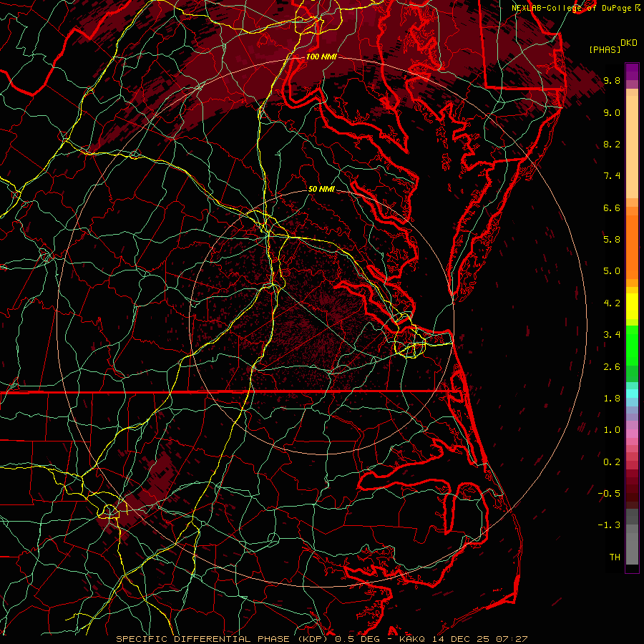The image size is (644, 644).
Task: Select the 1.0 value on the color scale
Action: (612, 430)
